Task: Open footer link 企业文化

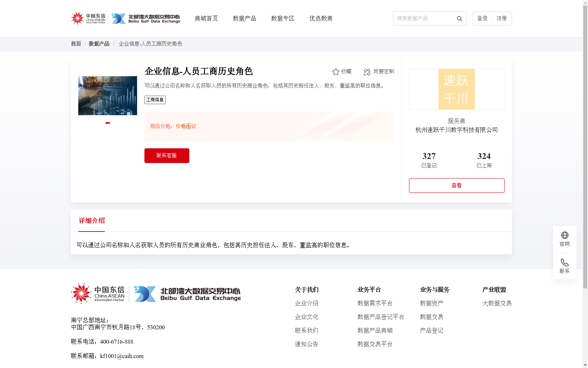Action: pos(306,317)
